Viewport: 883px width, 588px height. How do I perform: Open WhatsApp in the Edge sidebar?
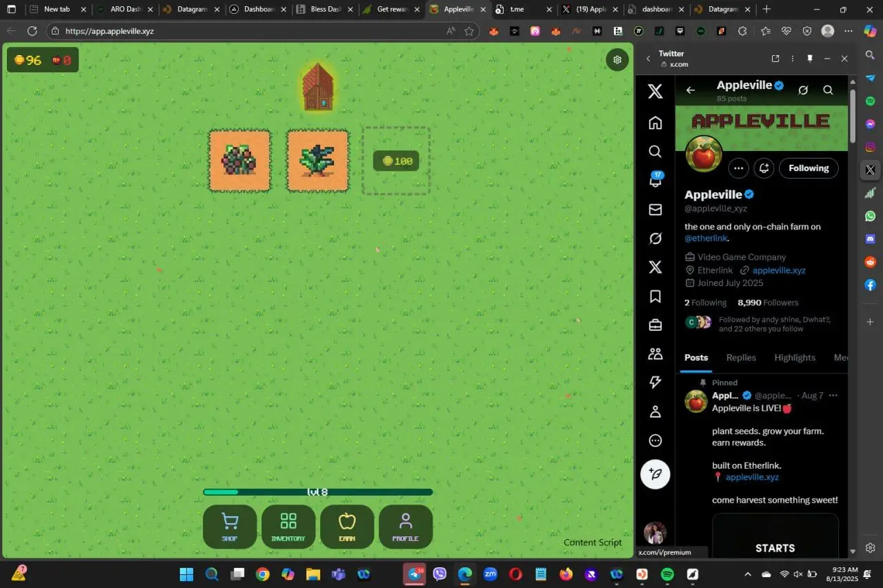pyautogui.click(x=871, y=216)
